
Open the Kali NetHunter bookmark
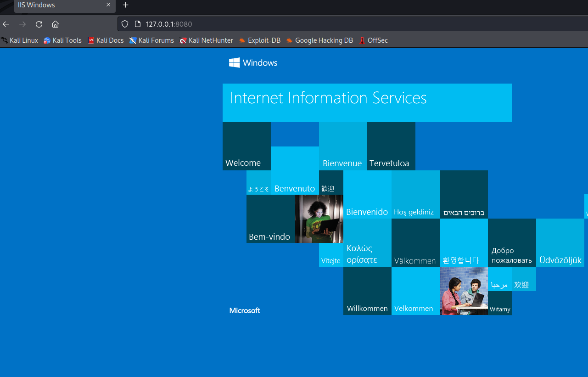click(x=207, y=40)
